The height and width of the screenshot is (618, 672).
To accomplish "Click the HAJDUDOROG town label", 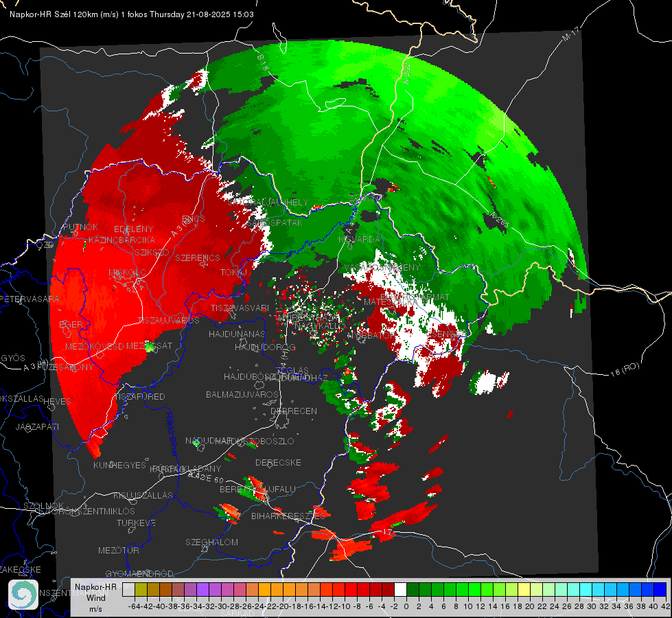I will 265,347.
